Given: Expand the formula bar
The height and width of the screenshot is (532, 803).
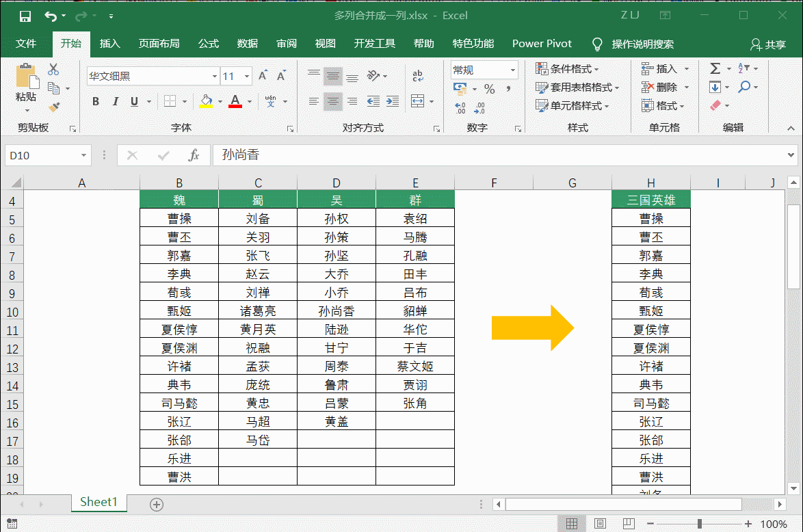Looking at the screenshot, I should [x=791, y=155].
